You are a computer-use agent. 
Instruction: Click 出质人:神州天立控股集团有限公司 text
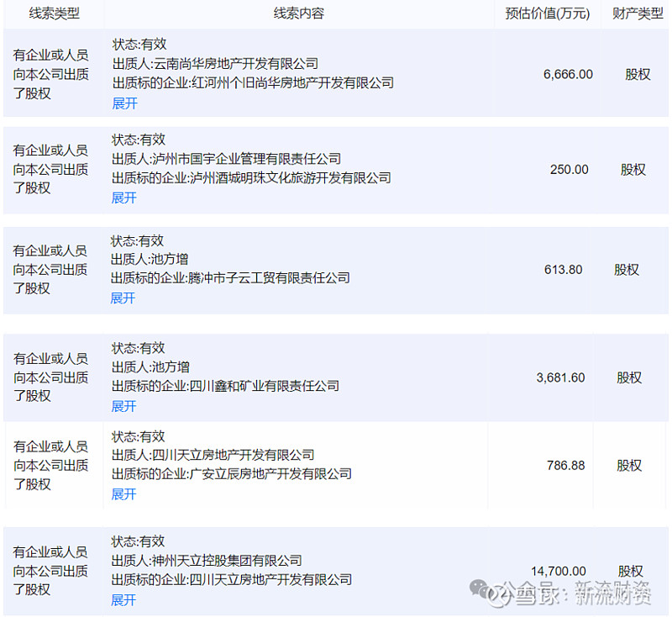point(207,561)
